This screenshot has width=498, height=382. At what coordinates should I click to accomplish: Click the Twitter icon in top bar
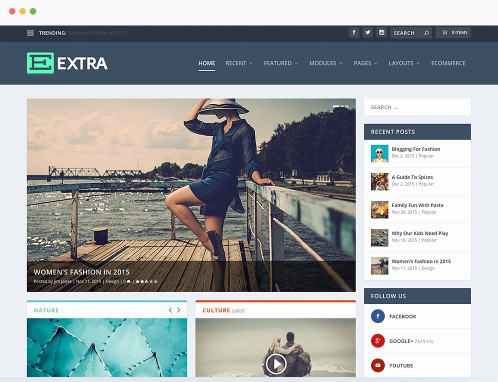(368, 33)
